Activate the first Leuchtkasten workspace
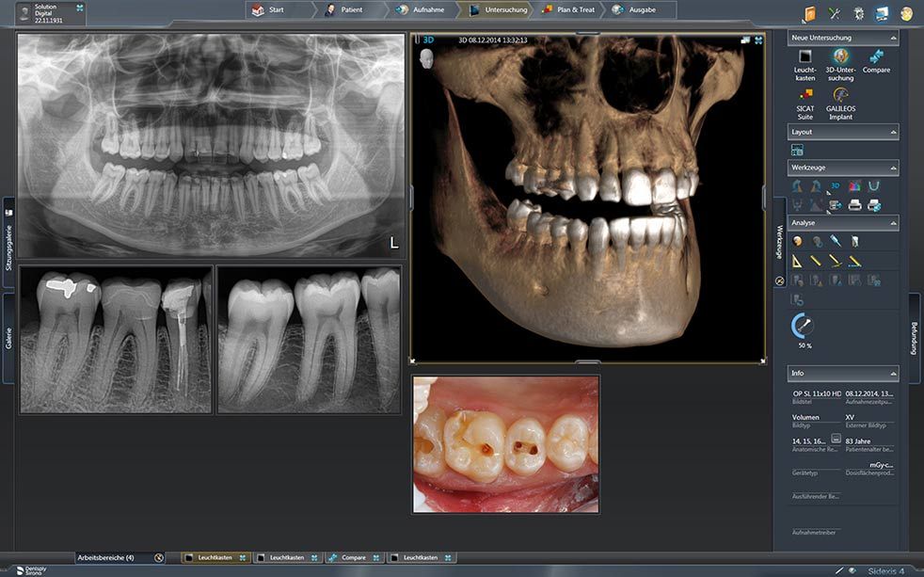 click(x=215, y=557)
